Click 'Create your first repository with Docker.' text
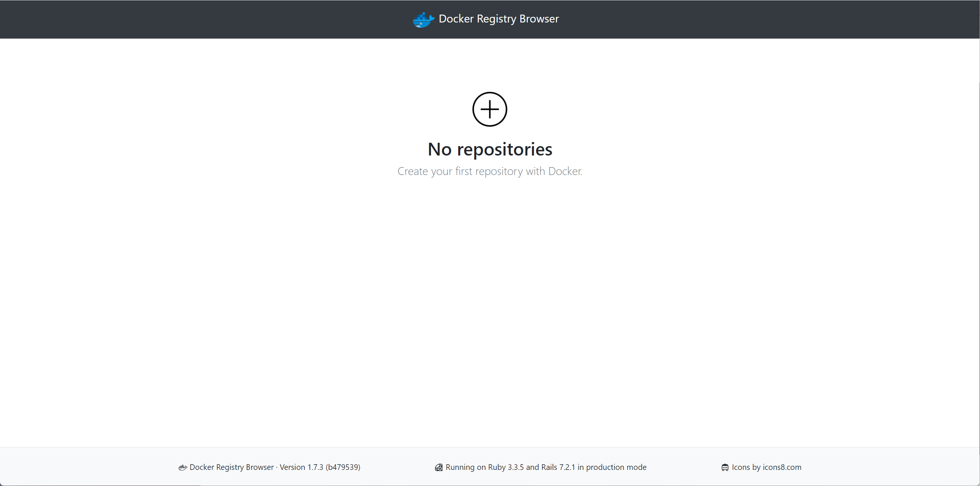The height and width of the screenshot is (486, 980). pyautogui.click(x=490, y=171)
